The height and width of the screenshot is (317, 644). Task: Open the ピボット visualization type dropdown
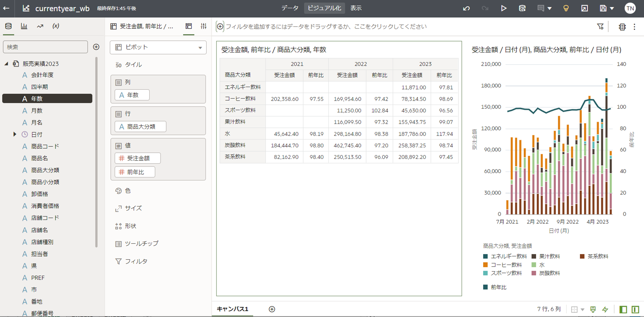158,47
